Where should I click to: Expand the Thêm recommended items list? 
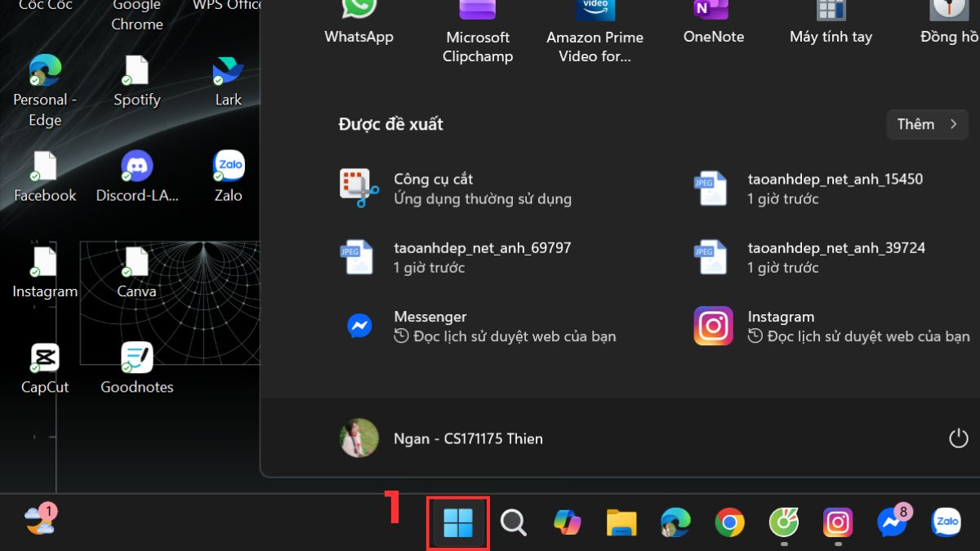[x=927, y=124]
